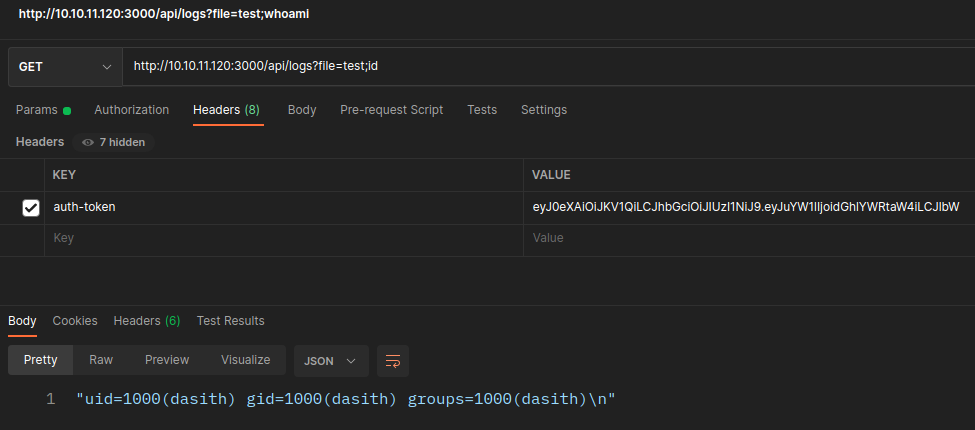The width and height of the screenshot is (975, 430).
Task: Switch to the Authorization tab
Action: (131, 110)
